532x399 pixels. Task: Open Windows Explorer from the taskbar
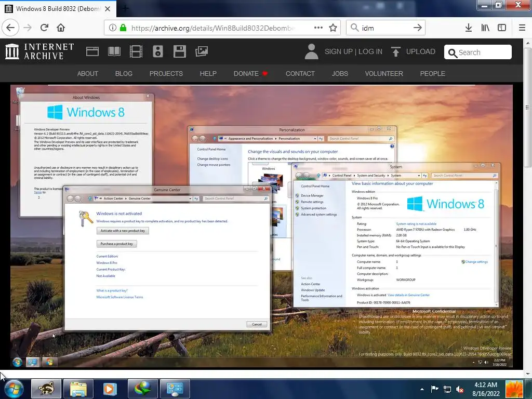pos(78,389)
